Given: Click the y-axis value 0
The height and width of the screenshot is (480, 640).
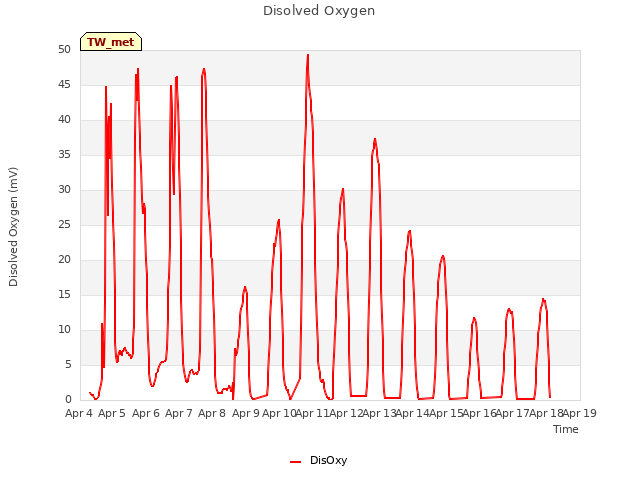Looking at the screenshot, I should tap(68, 400).
